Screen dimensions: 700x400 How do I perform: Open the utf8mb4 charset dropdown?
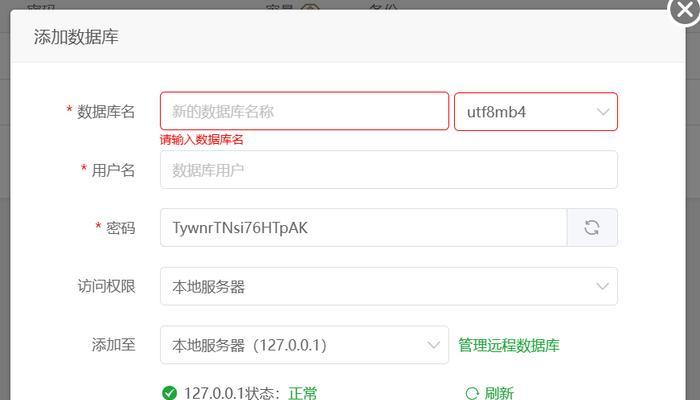coord(536,112)
